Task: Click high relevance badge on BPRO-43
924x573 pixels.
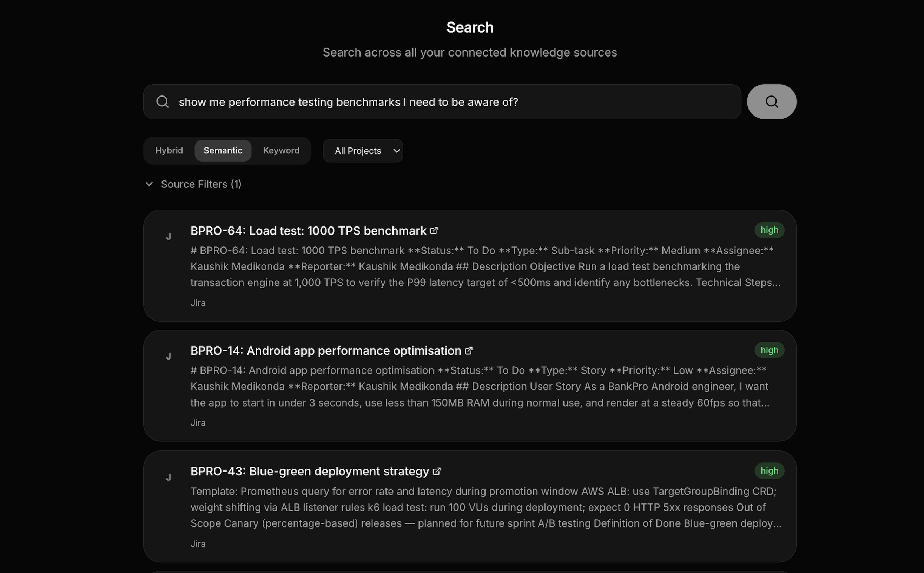Action: tap(769, 471)
